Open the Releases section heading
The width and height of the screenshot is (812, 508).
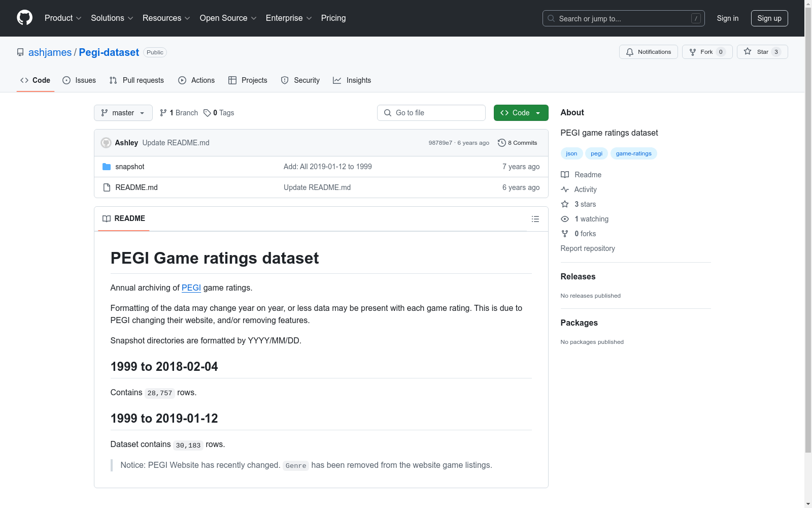click(578, 276)
